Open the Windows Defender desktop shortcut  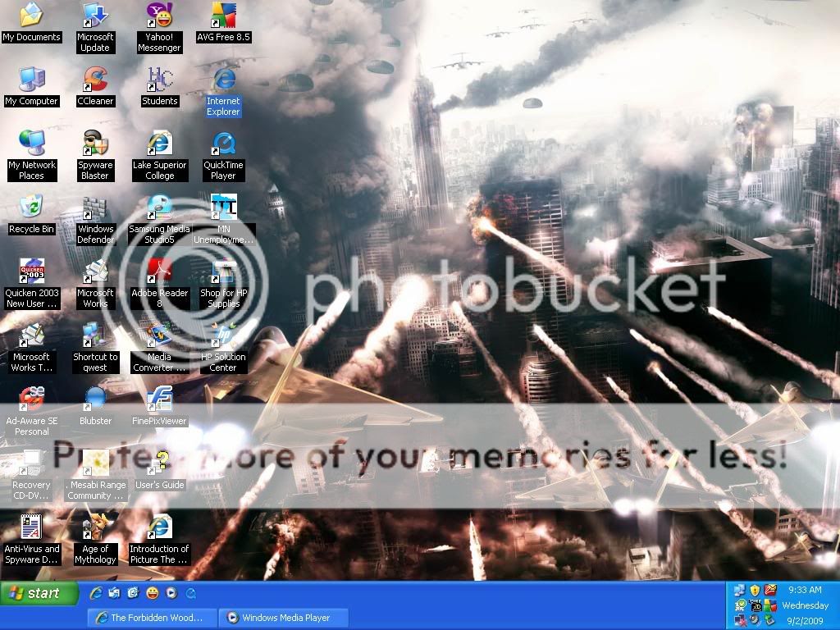pyautogui.click(x=95, y=220)
